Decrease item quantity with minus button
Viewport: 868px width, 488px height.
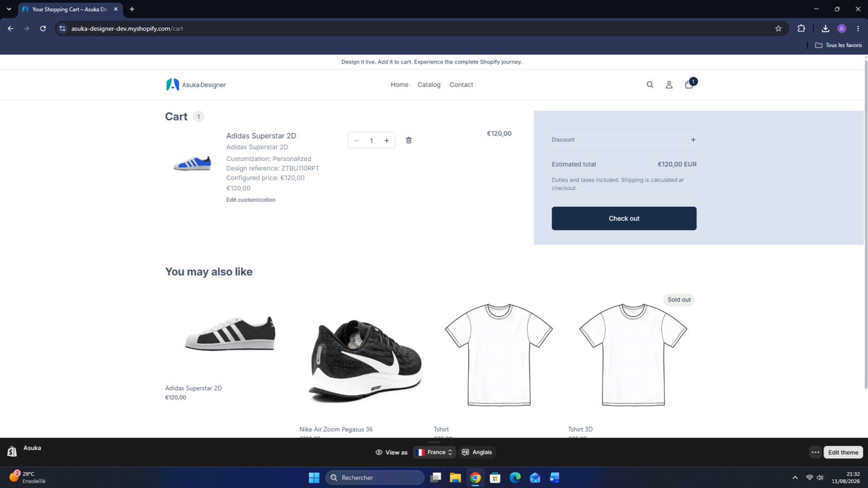click(356, 140)
